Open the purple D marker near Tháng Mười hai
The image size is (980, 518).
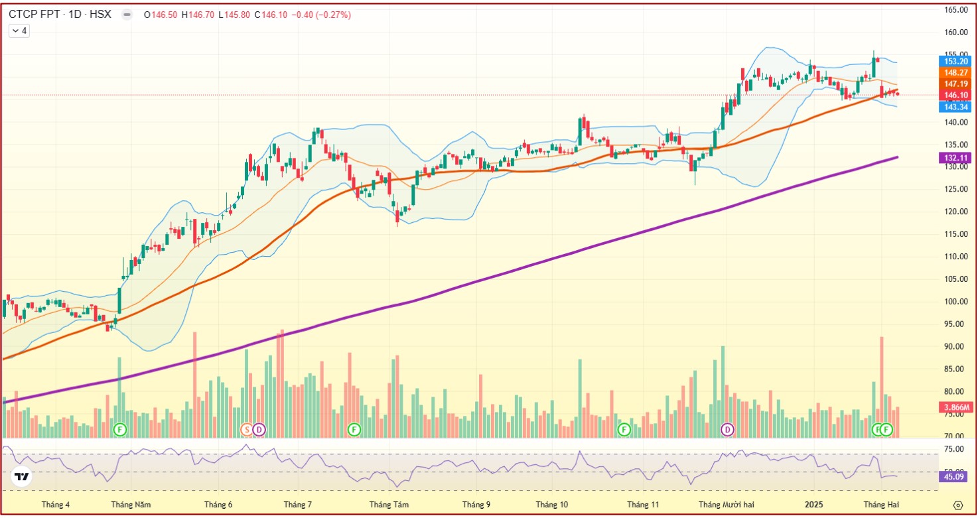(728, 430)
